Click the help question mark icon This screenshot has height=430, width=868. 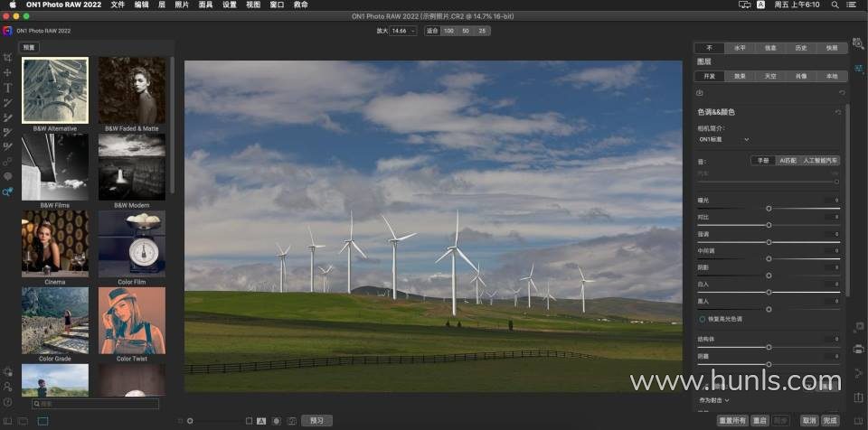7,402
